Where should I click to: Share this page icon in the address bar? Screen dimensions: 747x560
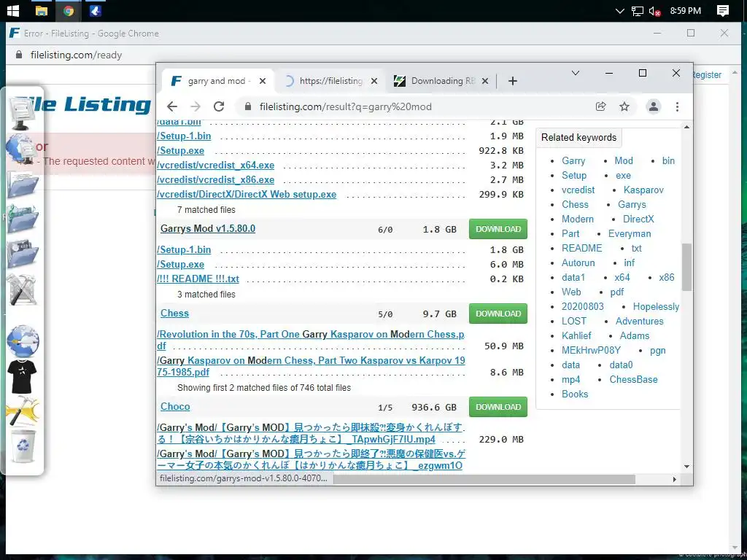click(x=601, y=106)
